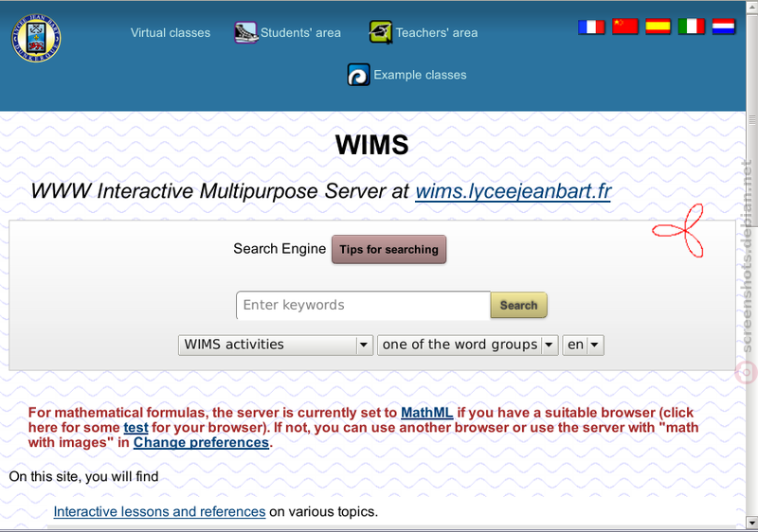Open Interactive lessons and references link
Screen dimensions: 758x532
pos(159,512)
